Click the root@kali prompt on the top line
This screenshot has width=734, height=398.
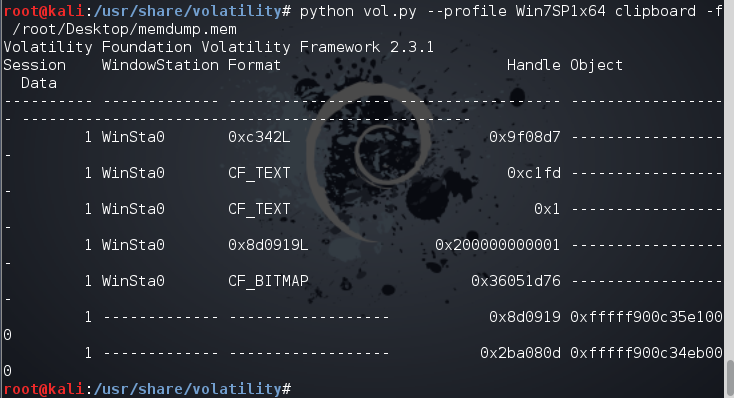(x=44, y=11)
